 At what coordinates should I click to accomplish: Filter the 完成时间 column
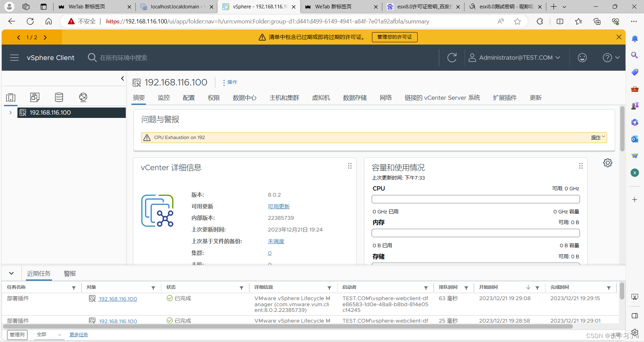pyautogui.click(x=609, y=288)
